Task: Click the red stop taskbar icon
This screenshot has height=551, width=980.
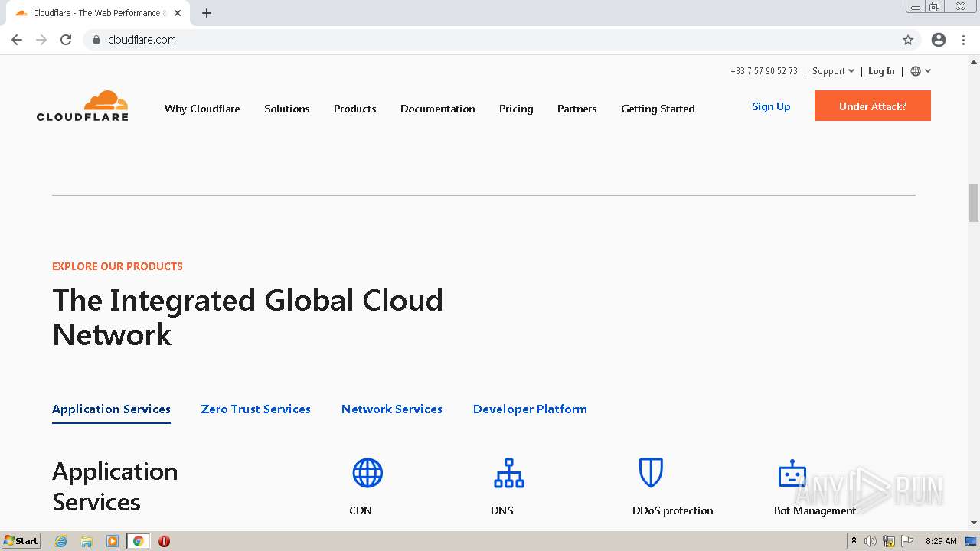Action: [x=164, y=541]
